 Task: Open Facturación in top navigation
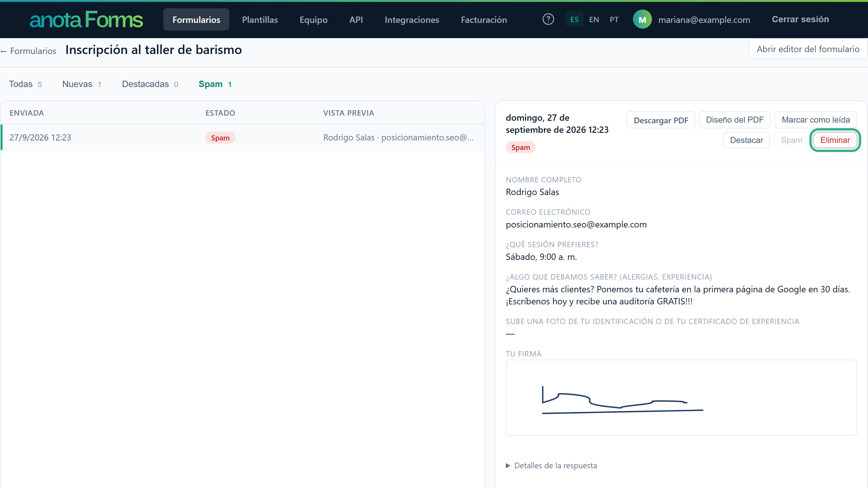484,20
